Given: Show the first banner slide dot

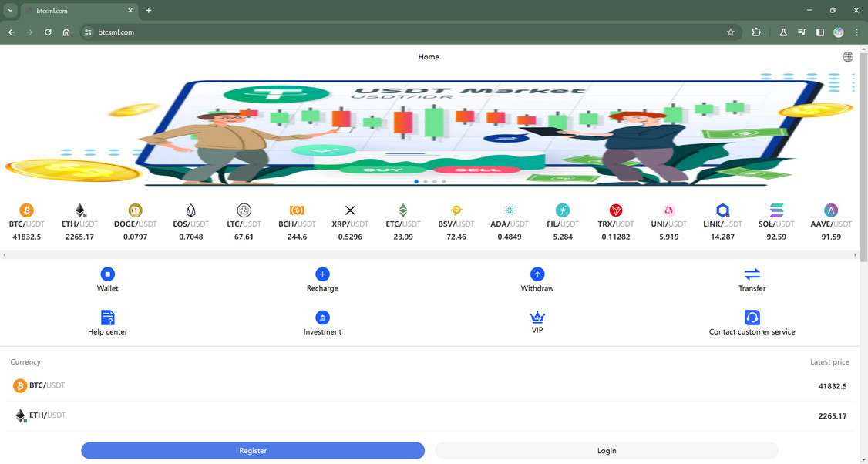Looking at the screenshot, I should pyautogui.click(x=416, y=181).
